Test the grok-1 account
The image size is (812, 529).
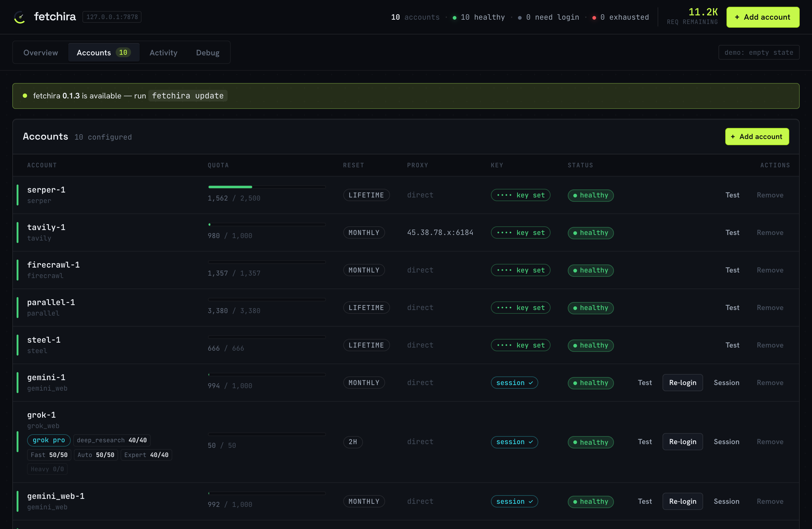645,442
